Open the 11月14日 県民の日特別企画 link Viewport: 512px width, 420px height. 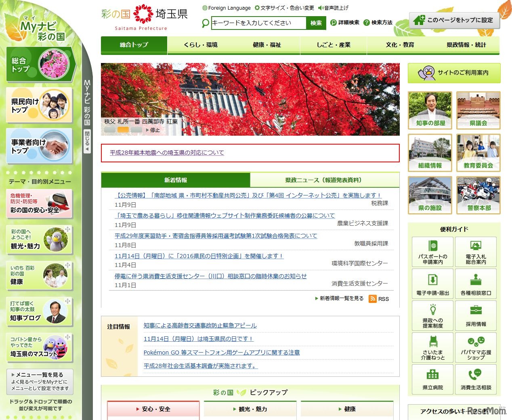pyautogui.click(x=199, y=256)
